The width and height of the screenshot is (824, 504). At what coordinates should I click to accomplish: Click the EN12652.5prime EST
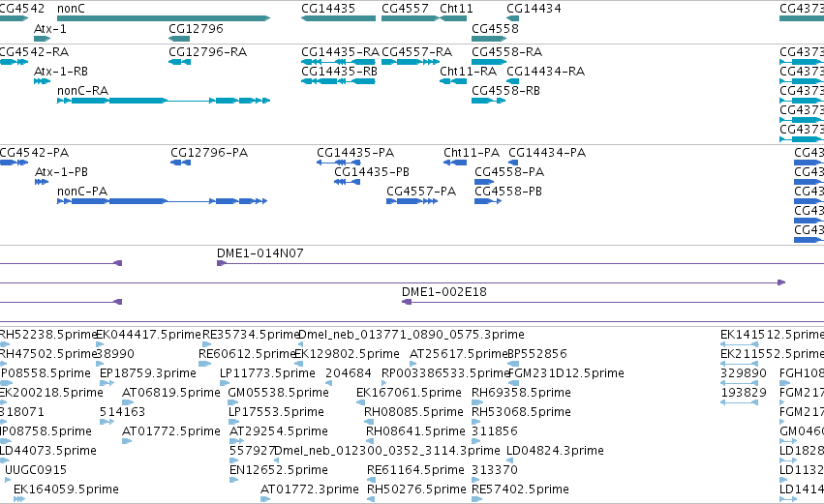234,480
